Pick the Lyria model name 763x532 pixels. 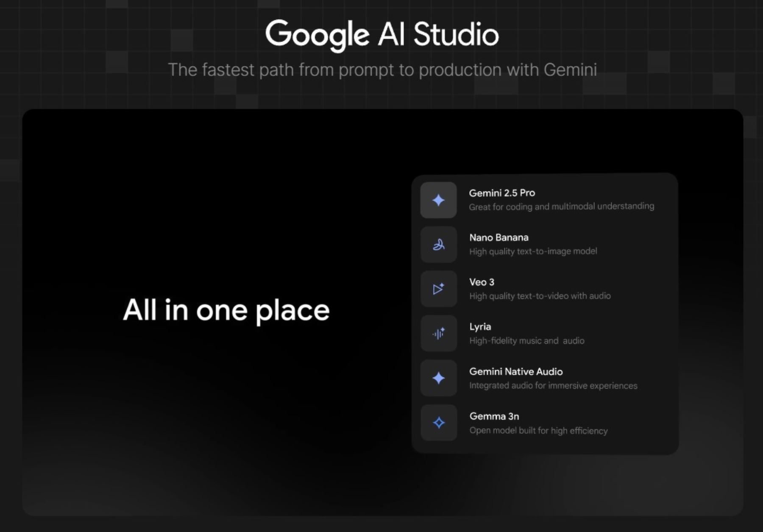(x=480, y=327)
